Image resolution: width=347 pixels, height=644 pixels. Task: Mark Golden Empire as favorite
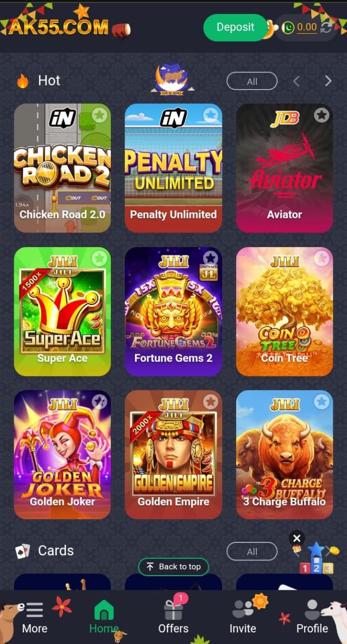pos(211,401)
